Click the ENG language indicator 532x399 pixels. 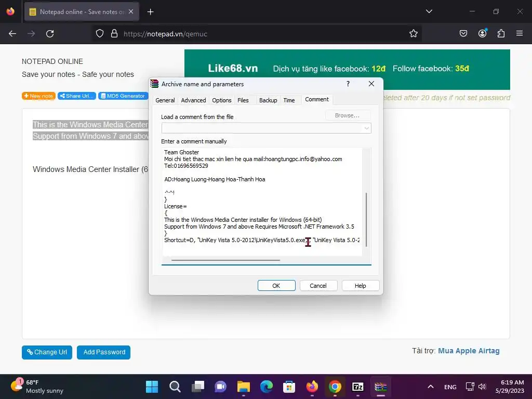450,387
